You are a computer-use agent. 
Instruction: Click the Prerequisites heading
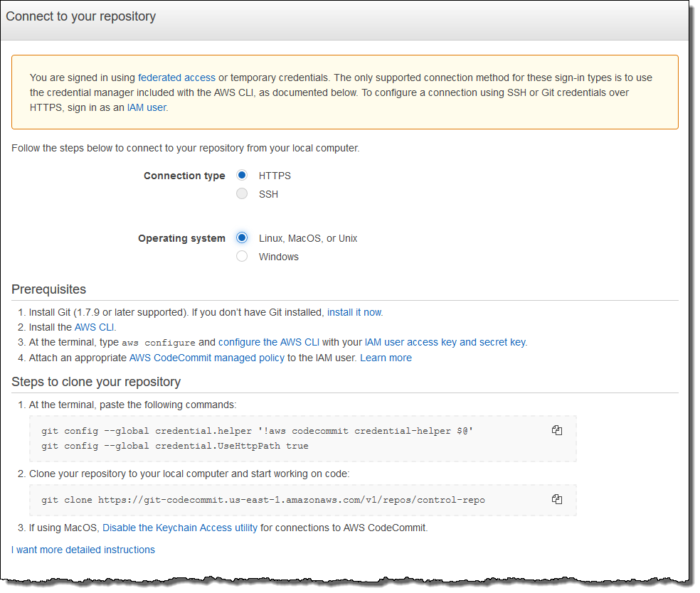tap(48, 289)
